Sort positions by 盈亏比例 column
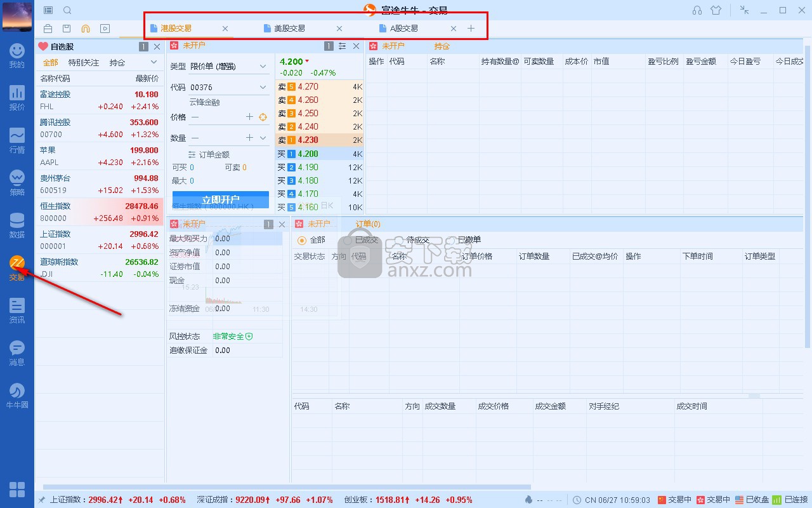Screen dimensions: 812x508 pos(663,62)
